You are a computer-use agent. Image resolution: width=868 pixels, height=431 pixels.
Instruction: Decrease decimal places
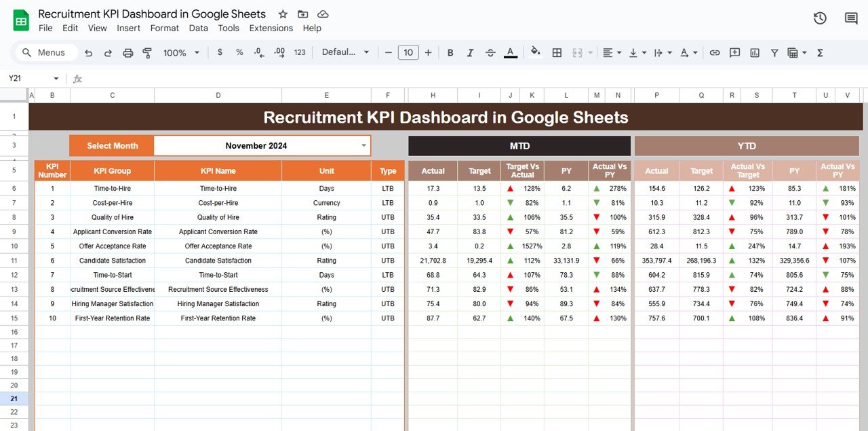pyautogui.click(x=258, y=52)
